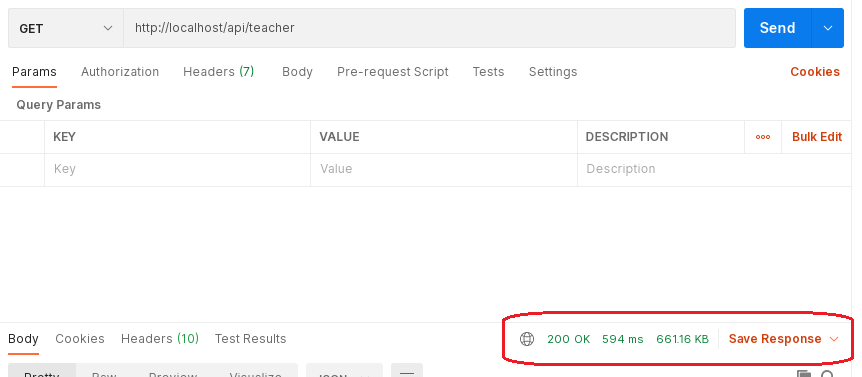Open the Authorization tab
This screenshot has width=862, height=377.
pos(120,72)
